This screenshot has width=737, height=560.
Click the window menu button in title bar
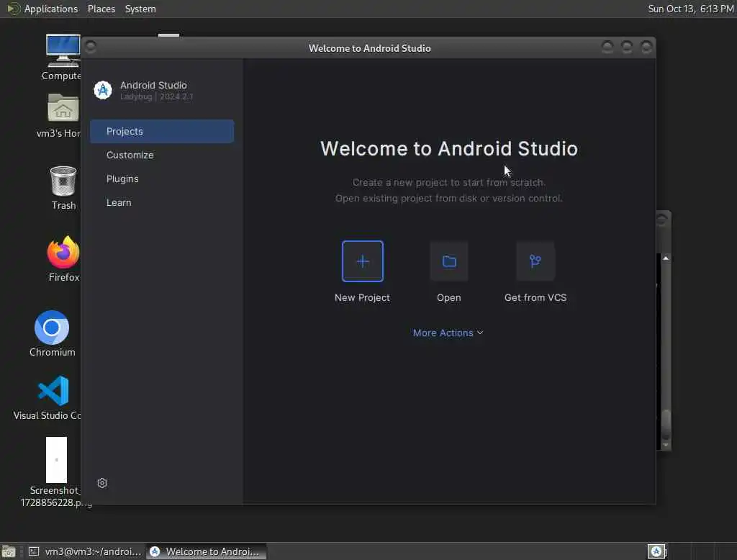(91, 47)
